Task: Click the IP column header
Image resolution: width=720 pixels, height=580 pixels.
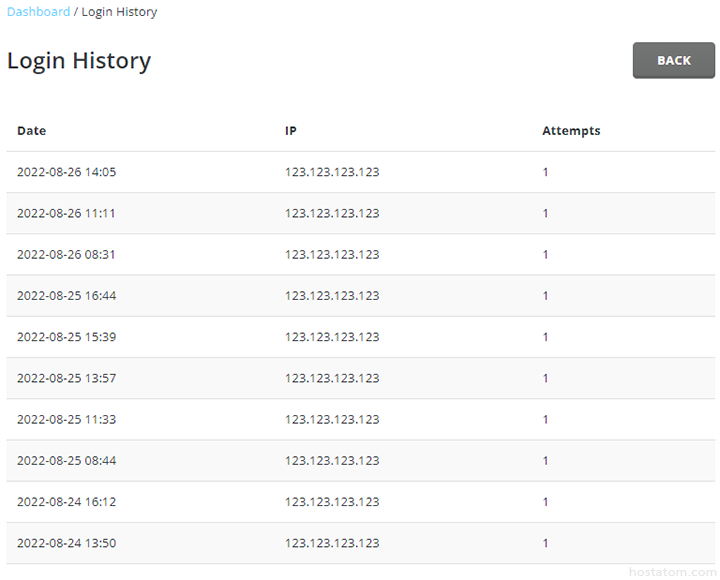Action: (291, 131)
